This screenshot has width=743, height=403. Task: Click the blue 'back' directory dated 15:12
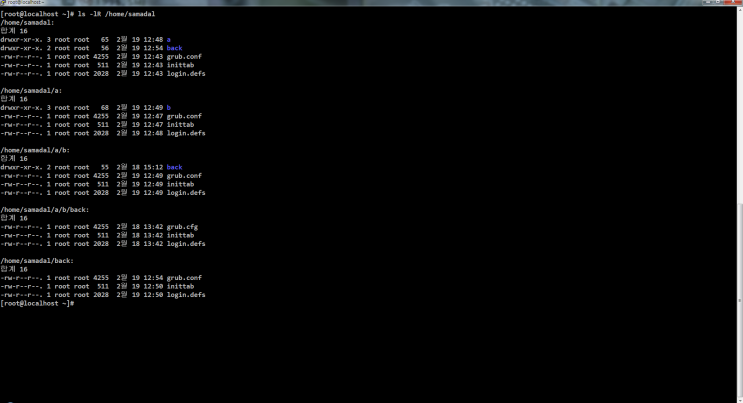click(174, 167)
